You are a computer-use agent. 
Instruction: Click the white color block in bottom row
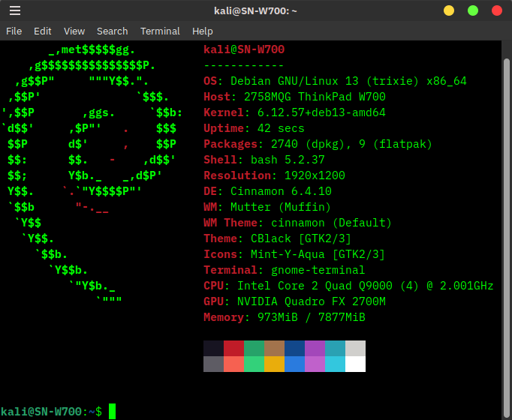(x=355, y=364)
